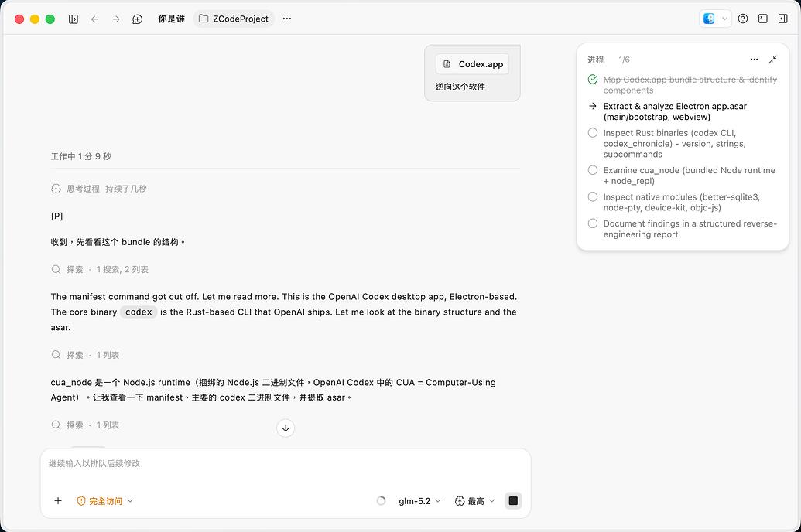Screen dimensions: 801x532
Task: Toggle the left sidebar panel icon
Action: click(x=74, y=19)
